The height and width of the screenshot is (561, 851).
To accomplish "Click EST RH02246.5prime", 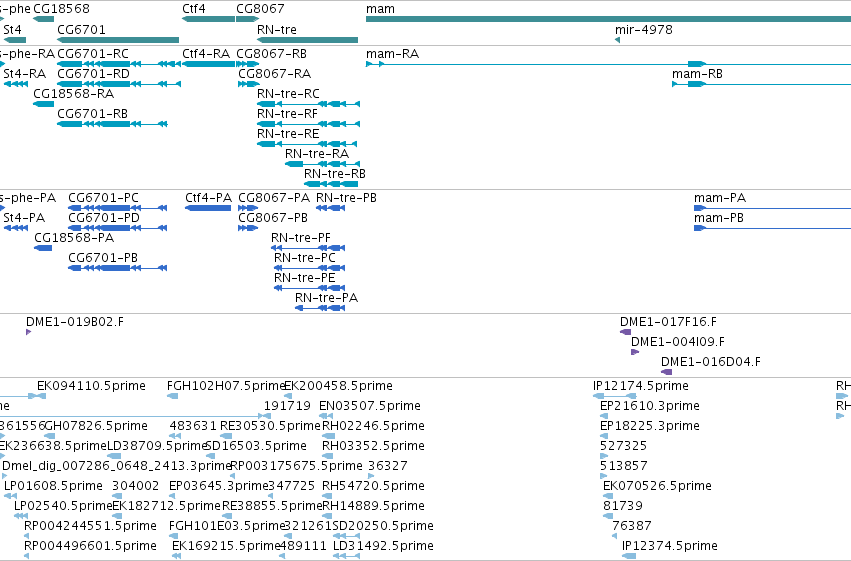I will (x=327, y=437).
